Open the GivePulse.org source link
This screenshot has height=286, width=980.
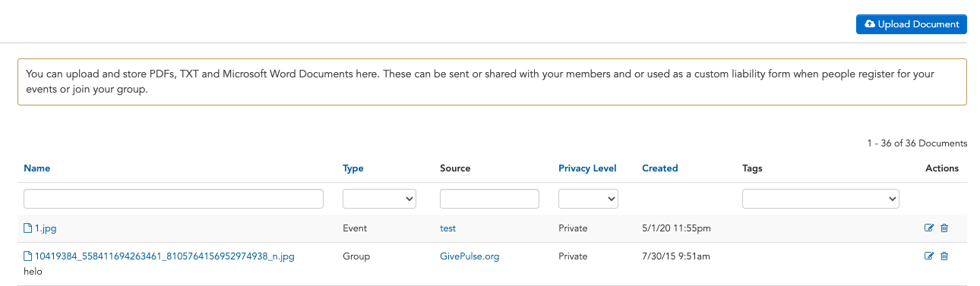click(x=469, y=256)
